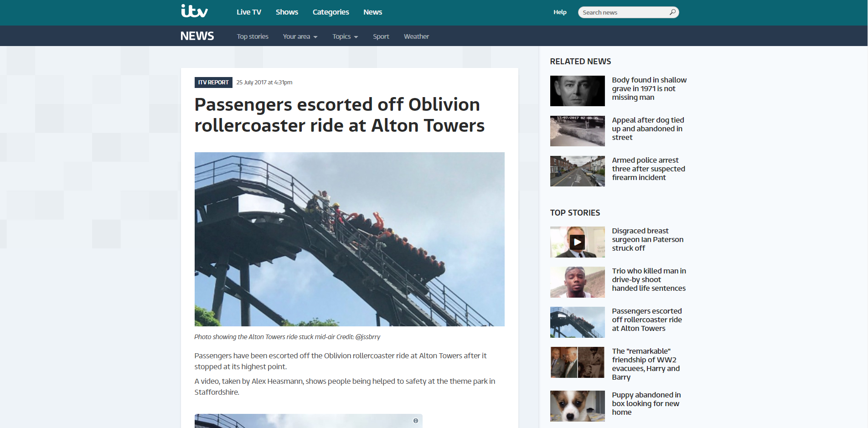Click the Help link
The height and width of the screenshot is (428, 868).
(x=560, y=12)
